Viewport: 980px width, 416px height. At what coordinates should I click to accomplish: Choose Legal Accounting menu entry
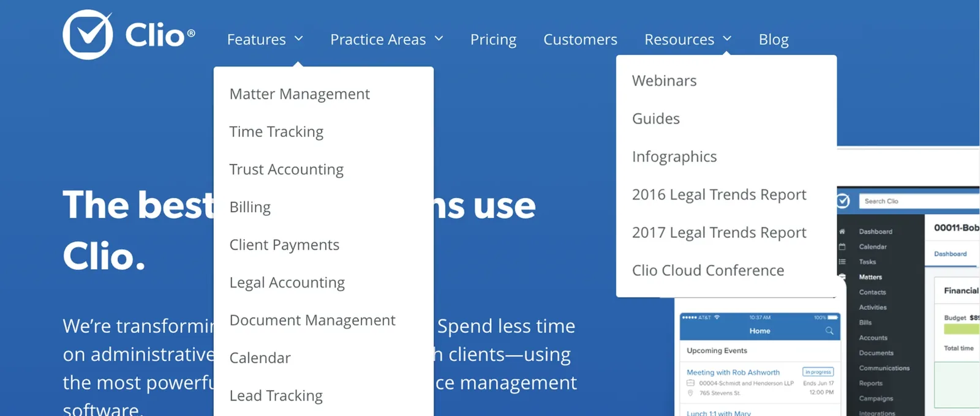[287, 283]
